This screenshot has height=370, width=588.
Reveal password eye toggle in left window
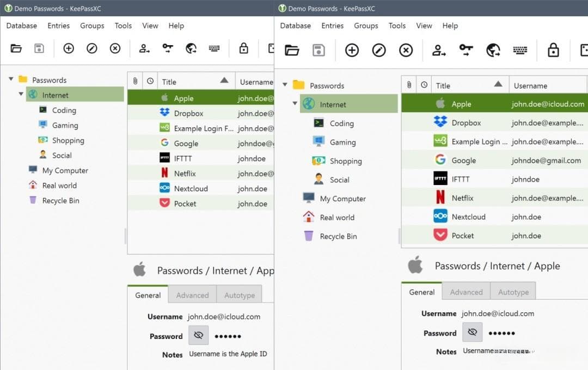click(x=198, y=335)
